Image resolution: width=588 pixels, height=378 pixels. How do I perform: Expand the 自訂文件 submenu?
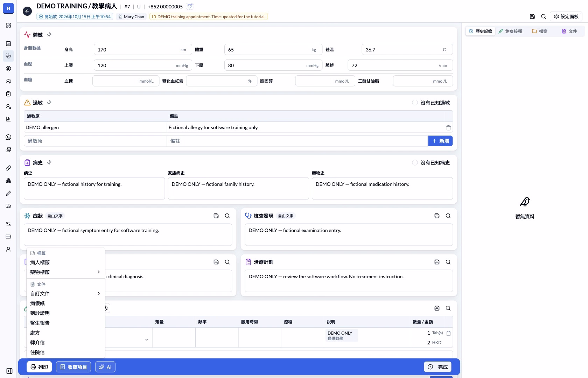65,293
